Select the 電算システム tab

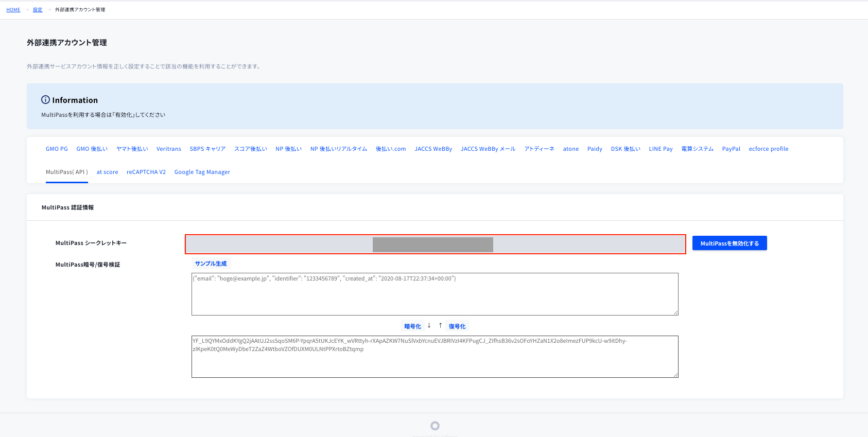tap(698, 149)
